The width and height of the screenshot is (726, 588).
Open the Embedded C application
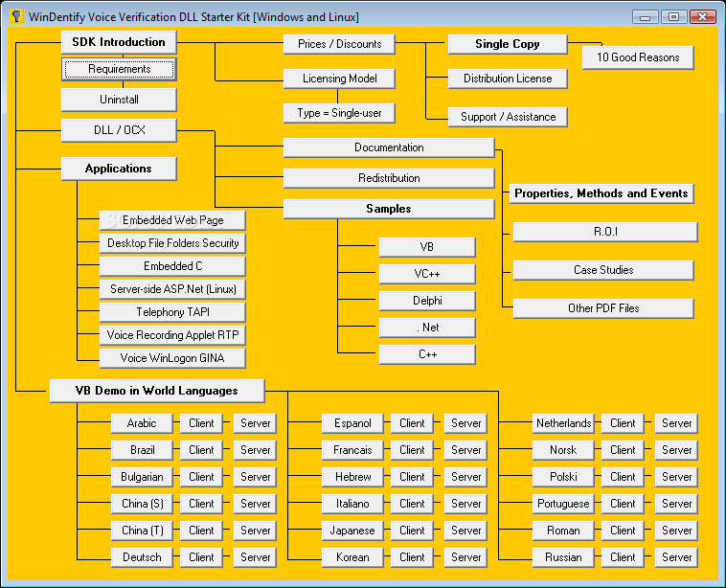click(172, 266)
